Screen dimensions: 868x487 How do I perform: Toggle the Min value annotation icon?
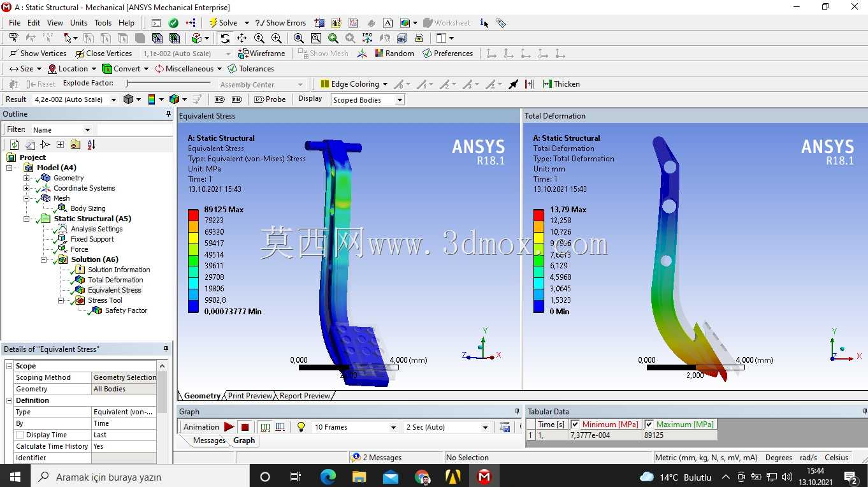pos(237,99)
